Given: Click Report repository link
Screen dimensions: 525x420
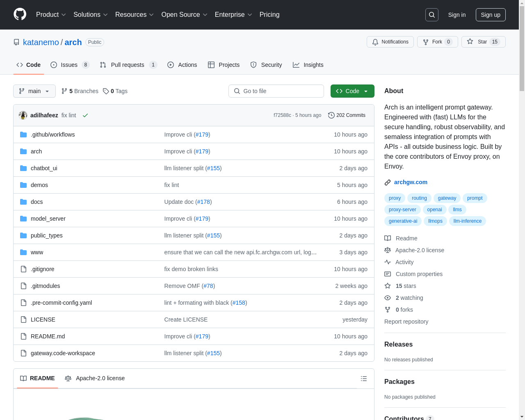Looking at the screenshot, I should click(406, 322).
